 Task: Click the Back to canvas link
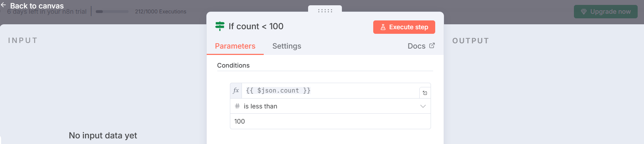pyautogui.click(x=37, y=6)
